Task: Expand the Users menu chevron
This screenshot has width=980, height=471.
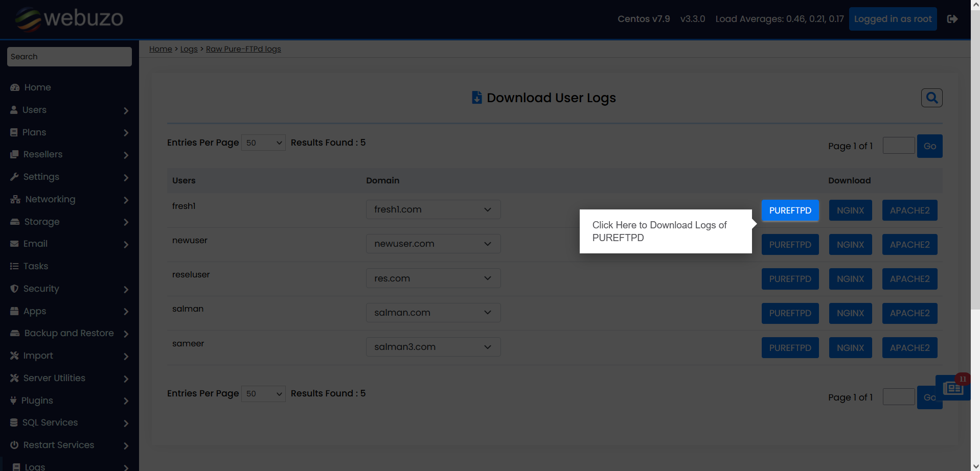Action: tap(126, 110)
